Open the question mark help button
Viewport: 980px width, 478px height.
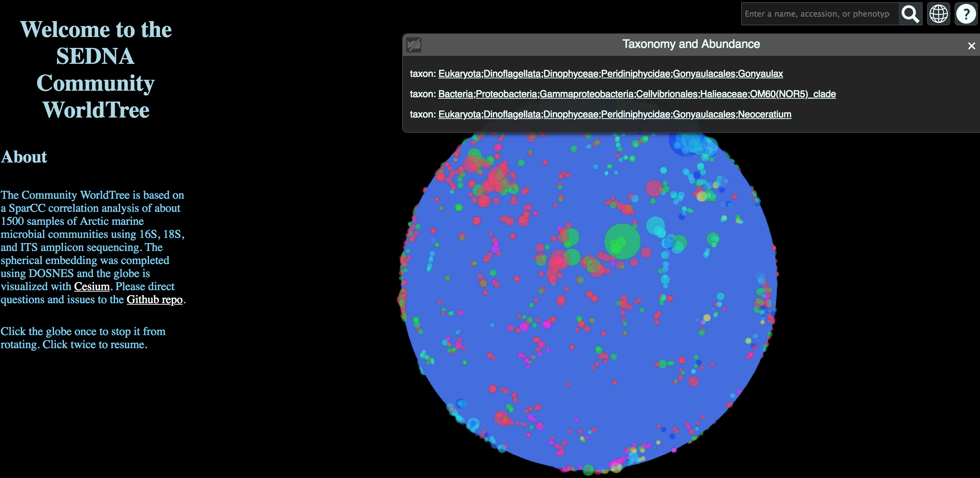pyautogui.click(x=966, y=14)
